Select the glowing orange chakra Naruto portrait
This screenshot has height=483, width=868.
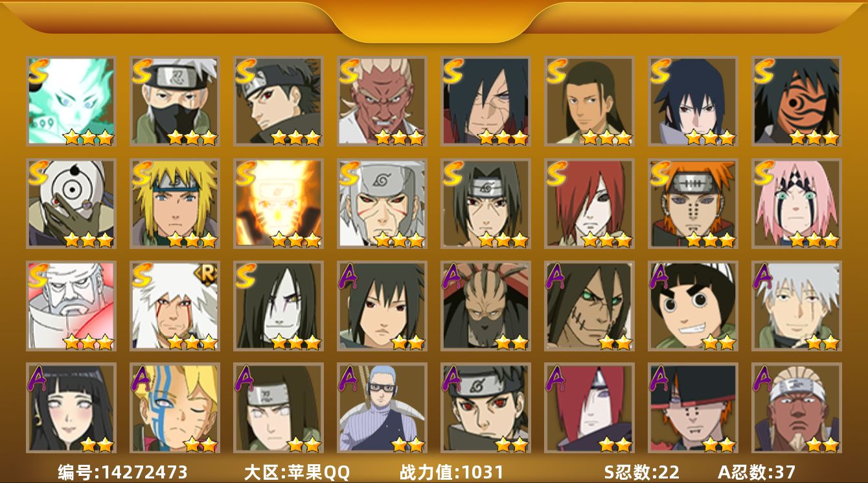(279, 204)
